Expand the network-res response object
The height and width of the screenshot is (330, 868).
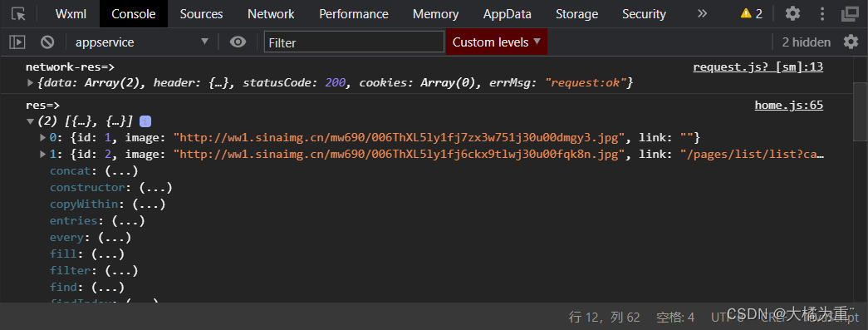click(31, 83)
